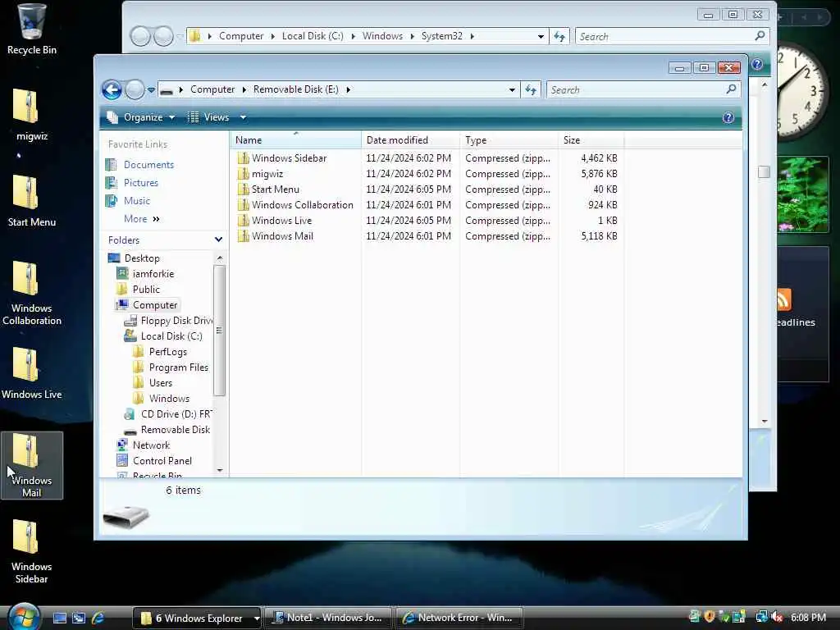The height and width of the screenshot is (630, 840).
Task: Open Help in the Explorer toolbar
Action: [728, 117]
